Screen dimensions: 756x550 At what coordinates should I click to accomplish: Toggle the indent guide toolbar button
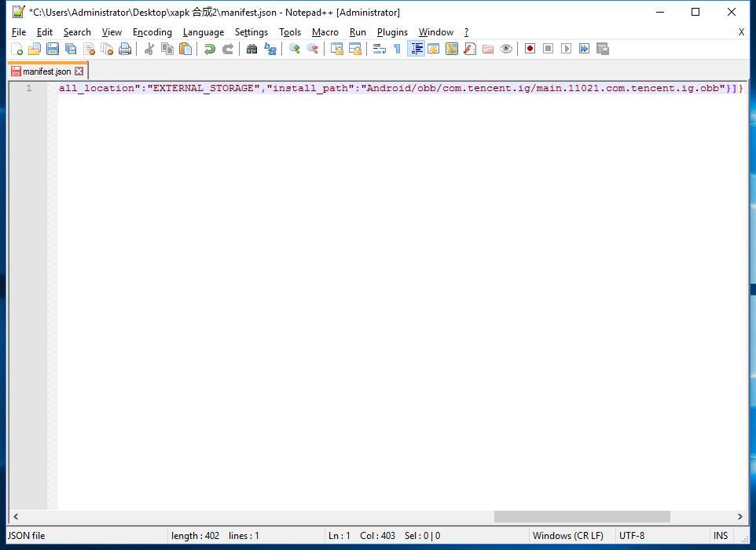point(416,49)
